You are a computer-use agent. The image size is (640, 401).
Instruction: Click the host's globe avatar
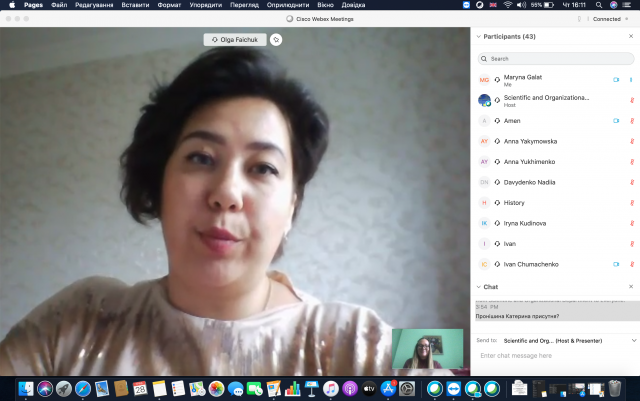pos(484,100)
